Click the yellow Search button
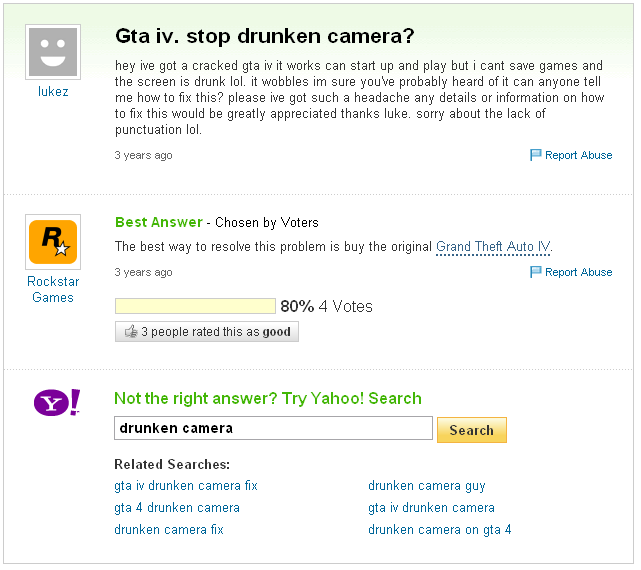Screen dimensions: 641x570 (472, 430)
